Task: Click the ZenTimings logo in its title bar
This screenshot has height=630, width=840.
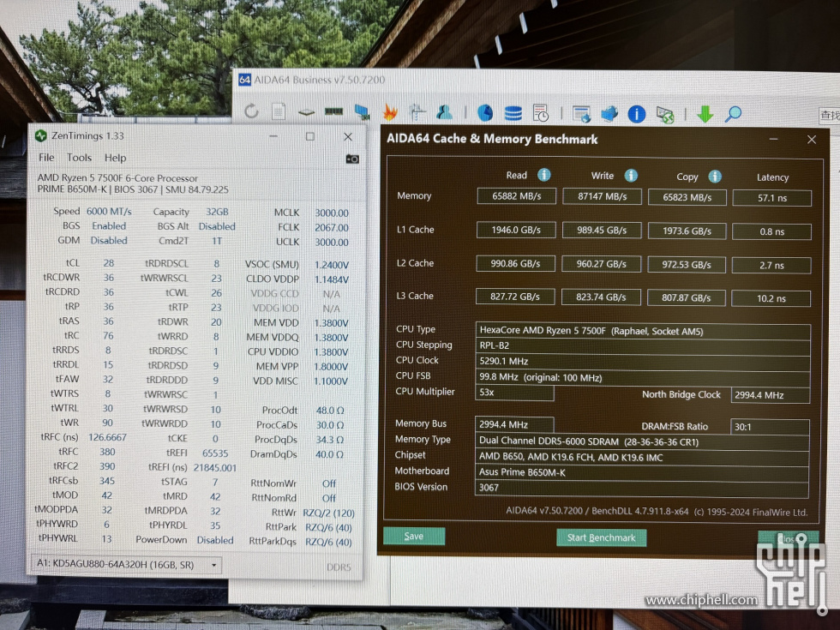Action: tap(41, 136)
